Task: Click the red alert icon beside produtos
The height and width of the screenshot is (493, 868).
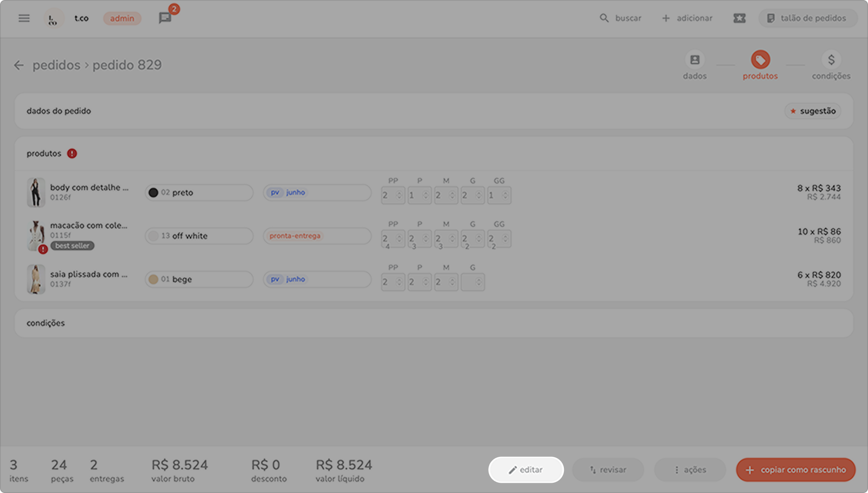Action: (72, 154)
